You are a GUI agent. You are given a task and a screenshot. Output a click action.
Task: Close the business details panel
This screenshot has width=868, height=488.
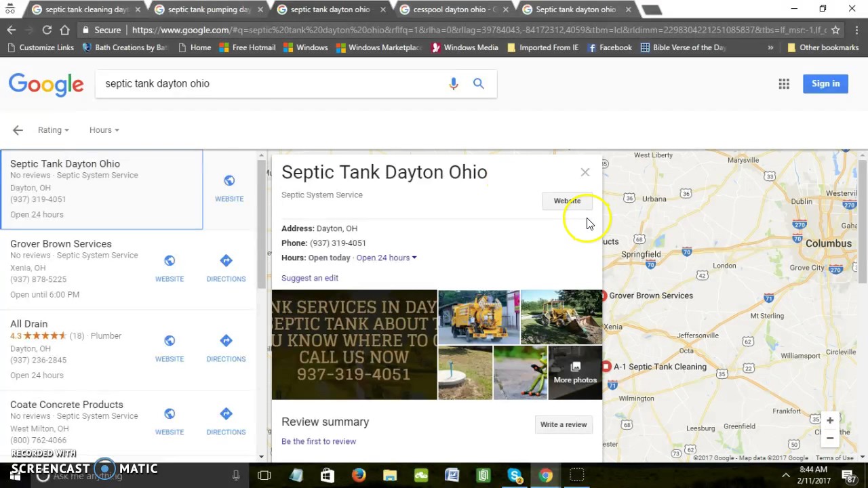point(585,172)
